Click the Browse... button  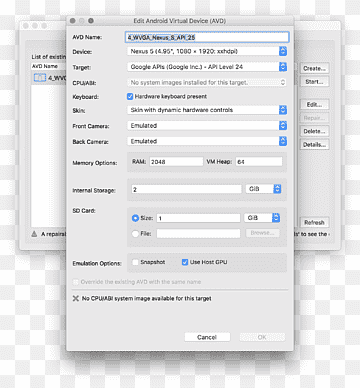coord(262,233)
